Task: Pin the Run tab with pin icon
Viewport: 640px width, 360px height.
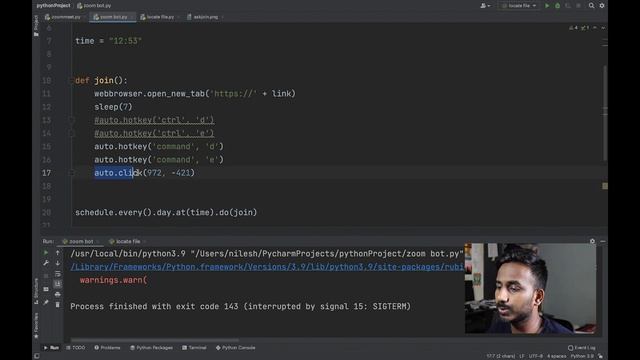Action: coord(46,302)
